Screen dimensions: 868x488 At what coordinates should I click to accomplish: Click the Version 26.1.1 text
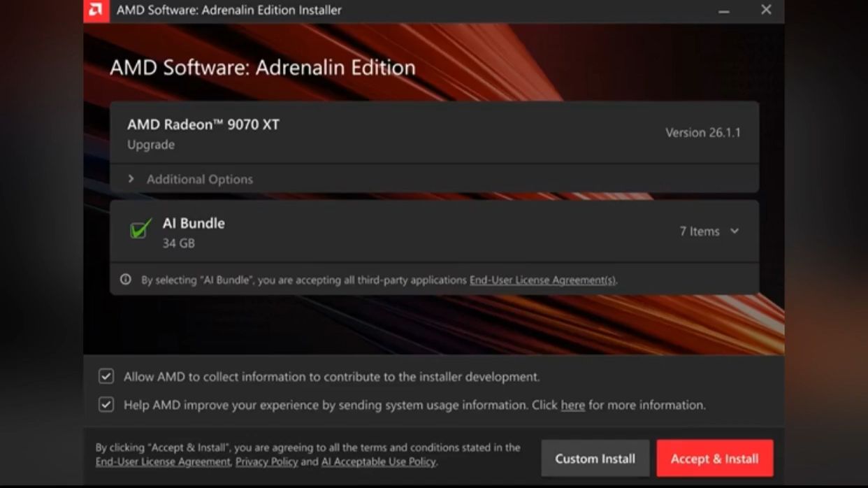coord(703,133)
